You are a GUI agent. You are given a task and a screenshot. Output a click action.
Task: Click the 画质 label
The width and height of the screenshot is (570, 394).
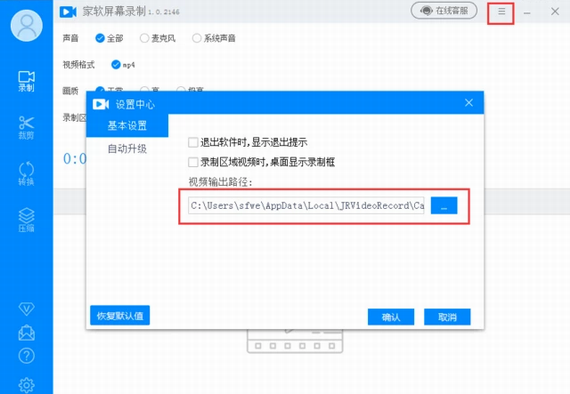point(71,91)
